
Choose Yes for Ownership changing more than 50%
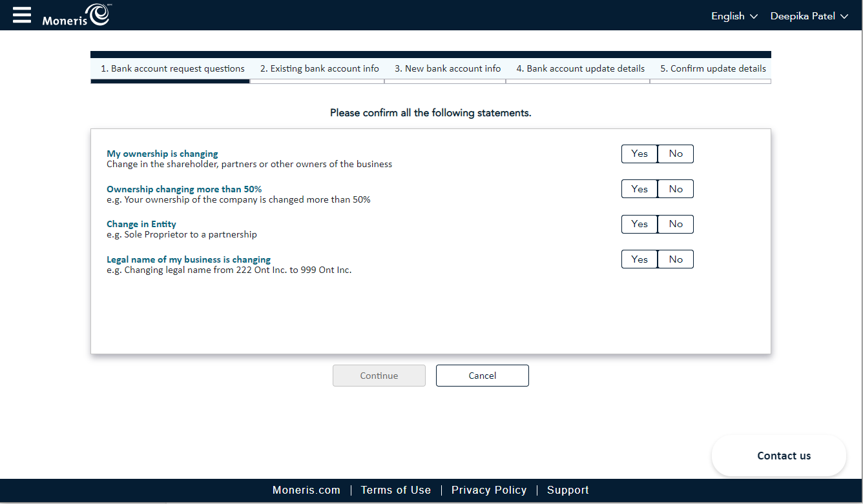[639, 189]
